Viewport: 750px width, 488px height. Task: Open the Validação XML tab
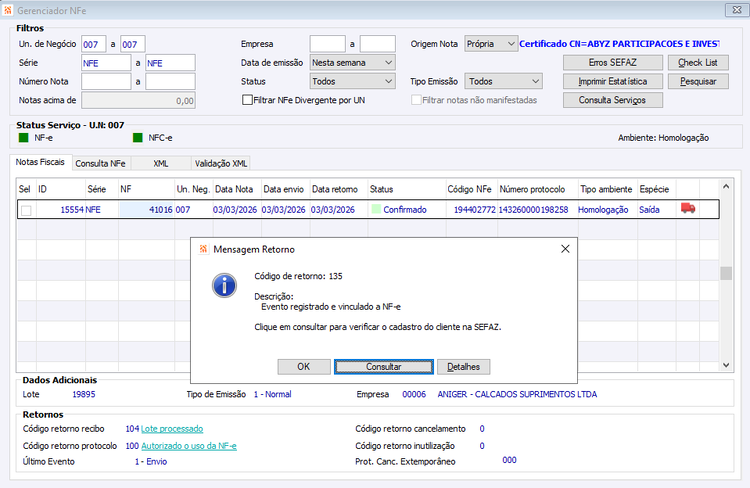[x=221, y=164]
